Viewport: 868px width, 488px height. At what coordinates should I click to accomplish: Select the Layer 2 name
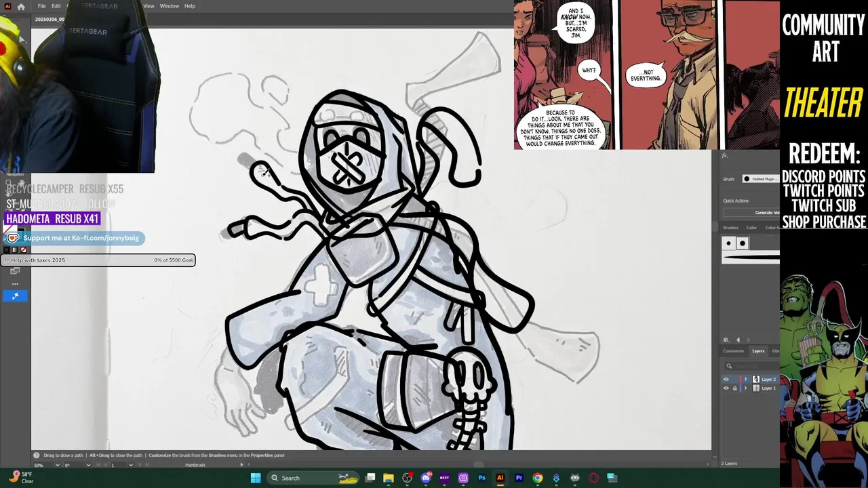tap(768, 380)
